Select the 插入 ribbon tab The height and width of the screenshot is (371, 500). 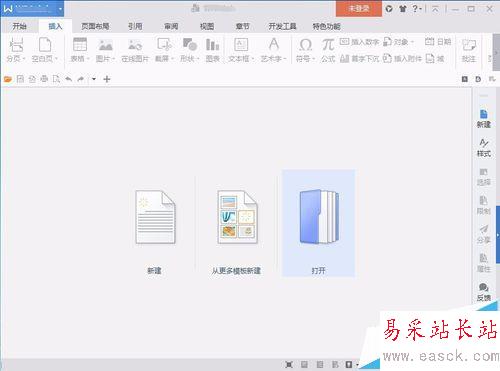point(55,26)
